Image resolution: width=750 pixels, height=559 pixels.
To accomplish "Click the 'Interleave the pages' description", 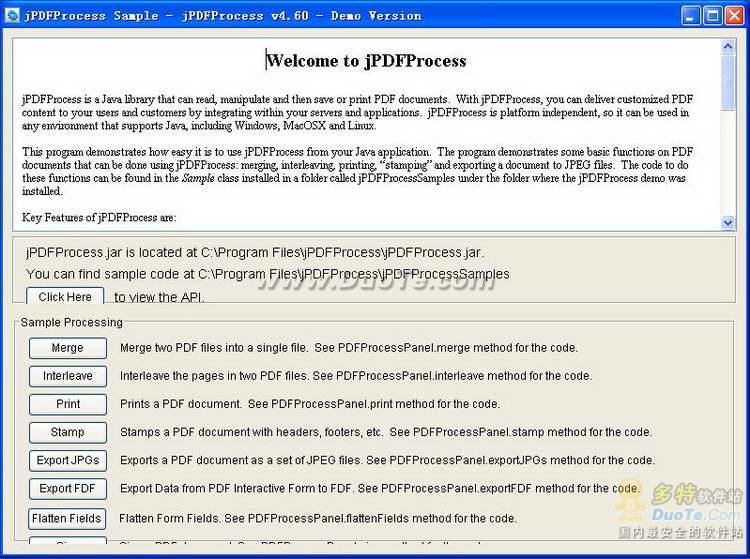I will pos(356,376).
